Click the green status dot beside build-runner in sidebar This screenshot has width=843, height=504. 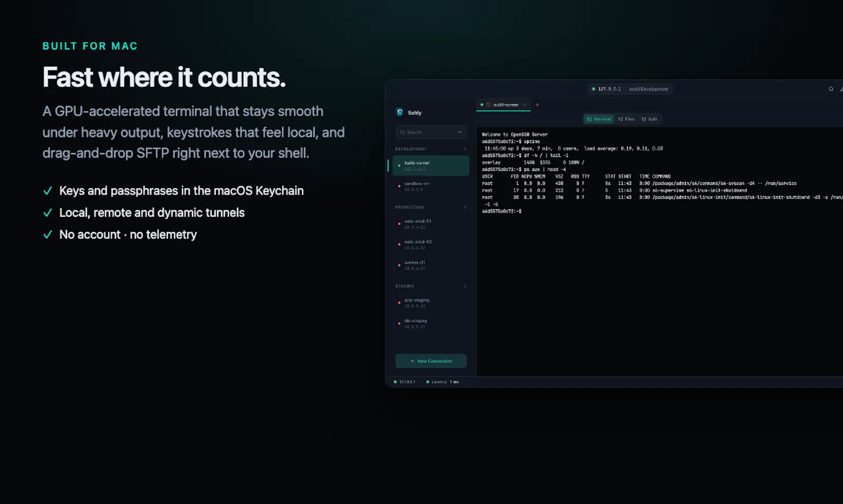click(x=399, y=165)
